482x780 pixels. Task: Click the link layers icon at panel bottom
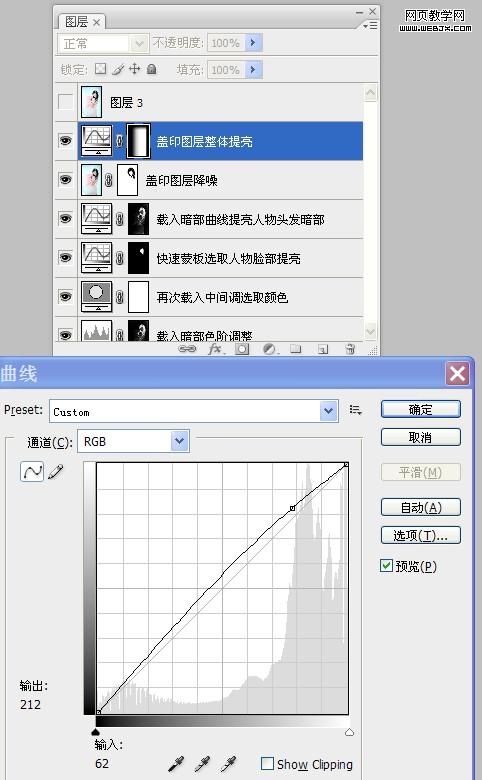click(187, 349)
